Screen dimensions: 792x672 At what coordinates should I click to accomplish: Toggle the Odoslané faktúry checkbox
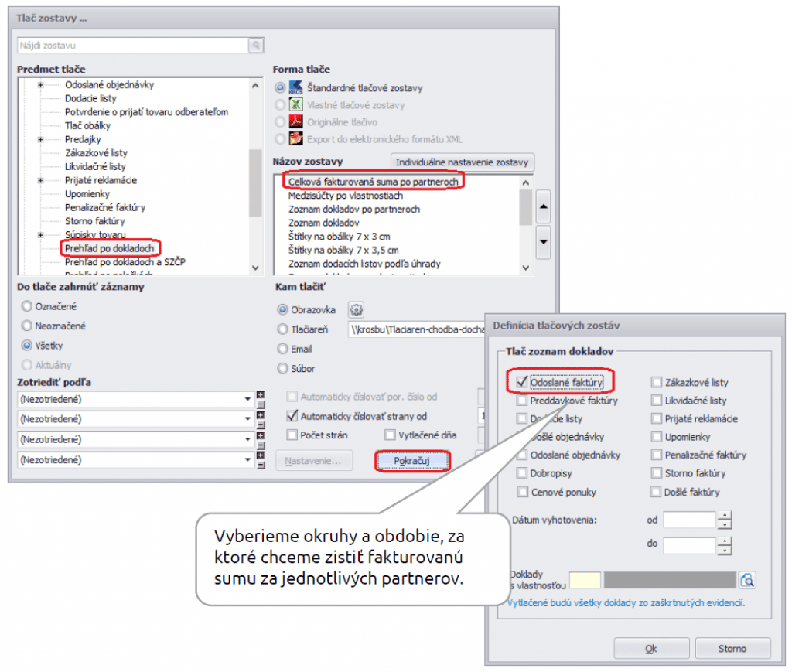pos(521,382)
